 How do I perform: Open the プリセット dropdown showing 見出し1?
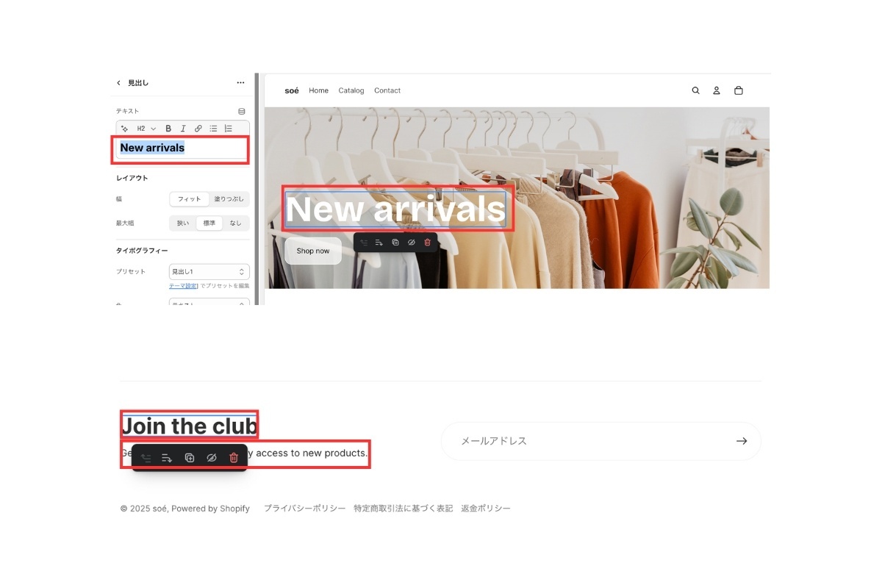coord(209,272)
